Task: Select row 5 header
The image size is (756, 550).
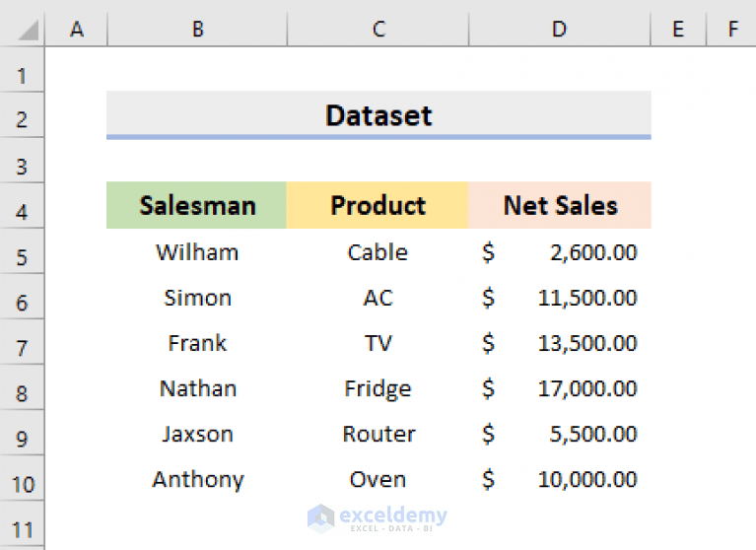Action: click(22, 251)
